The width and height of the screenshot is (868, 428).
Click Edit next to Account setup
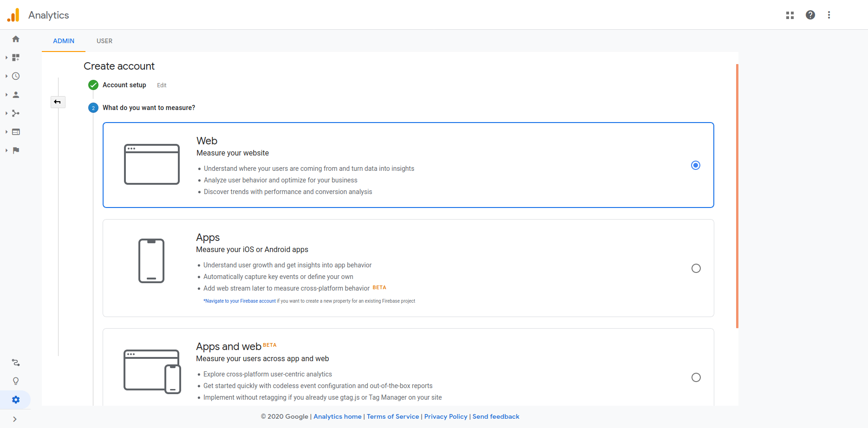162,85
